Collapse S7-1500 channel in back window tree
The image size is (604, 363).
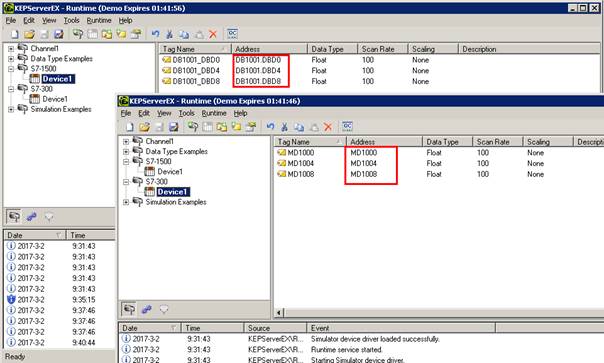[11, 69]
